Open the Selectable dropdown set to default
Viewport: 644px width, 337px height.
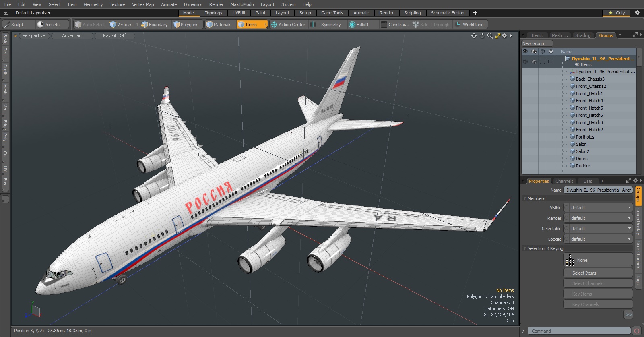pyautogui.click(x=598, y=229)
